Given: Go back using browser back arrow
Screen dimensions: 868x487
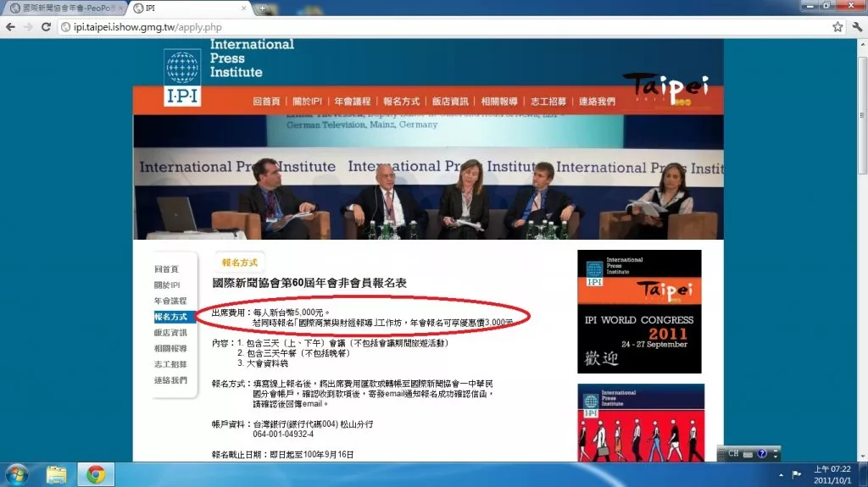Looking at the screenshot, I should coord(10,26).
